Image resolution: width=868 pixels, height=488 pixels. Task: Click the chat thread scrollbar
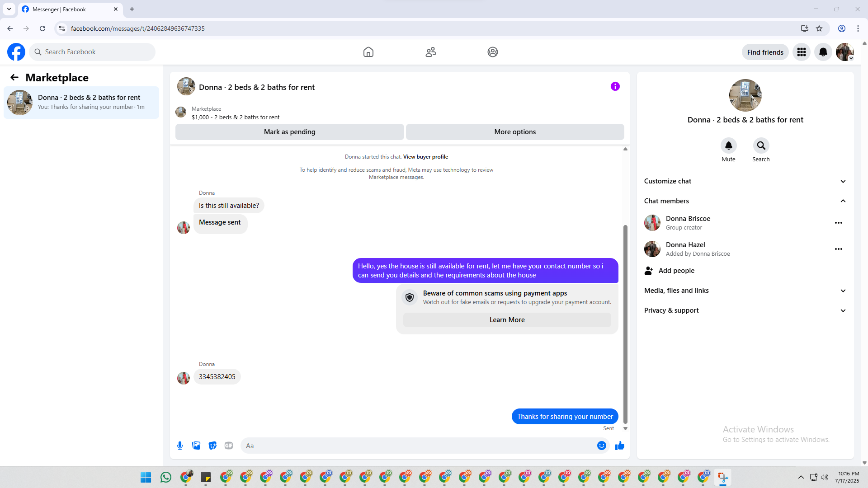pos(626,324)
